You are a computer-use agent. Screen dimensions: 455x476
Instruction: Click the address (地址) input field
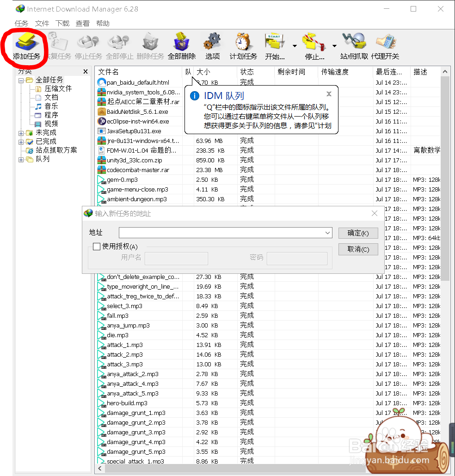pos(225,233)
